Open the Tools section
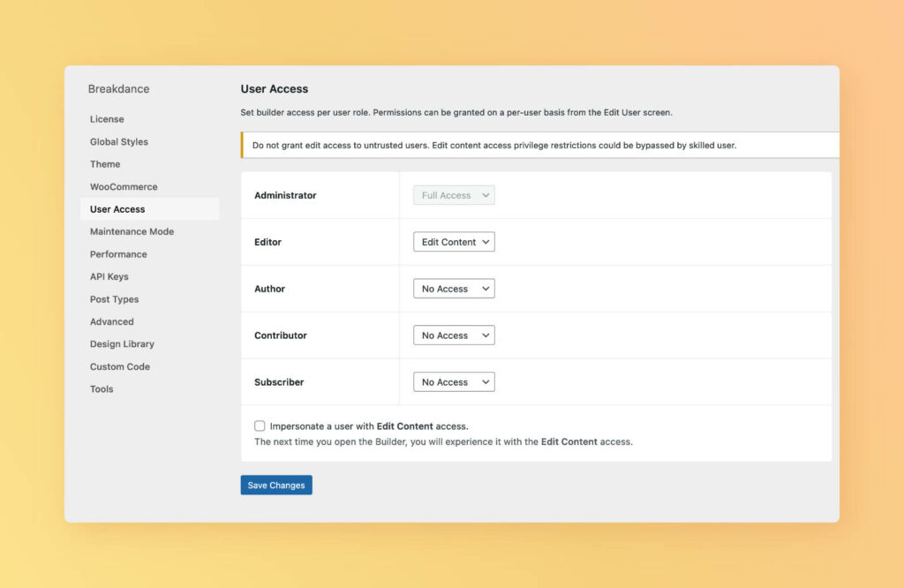 pos(101,388)
